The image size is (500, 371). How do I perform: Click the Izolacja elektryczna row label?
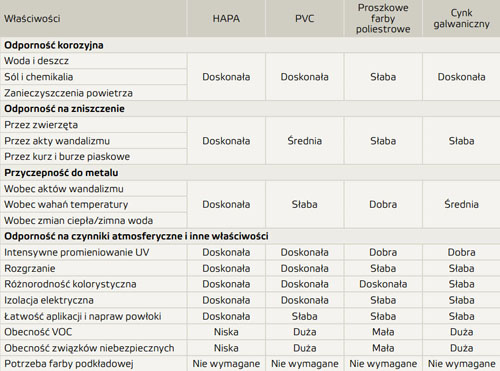coord(49,300)
